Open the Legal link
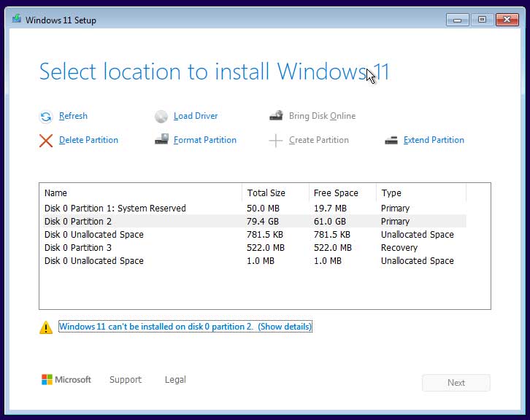 175,379
